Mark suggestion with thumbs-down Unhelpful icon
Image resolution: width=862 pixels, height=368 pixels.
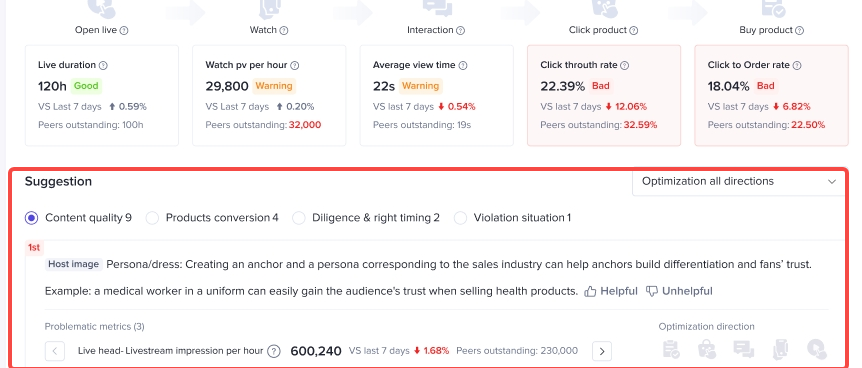point(652,291)
